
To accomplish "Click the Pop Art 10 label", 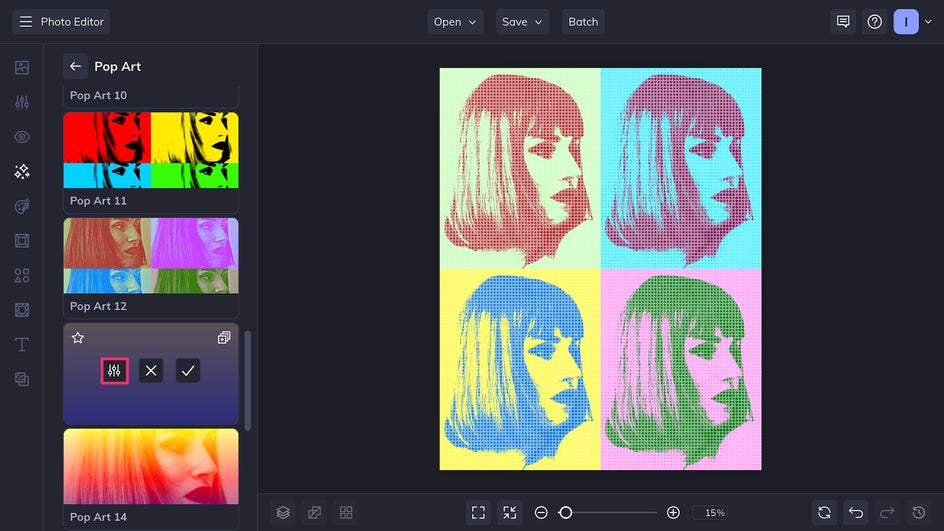I will (x=98, y=95).
